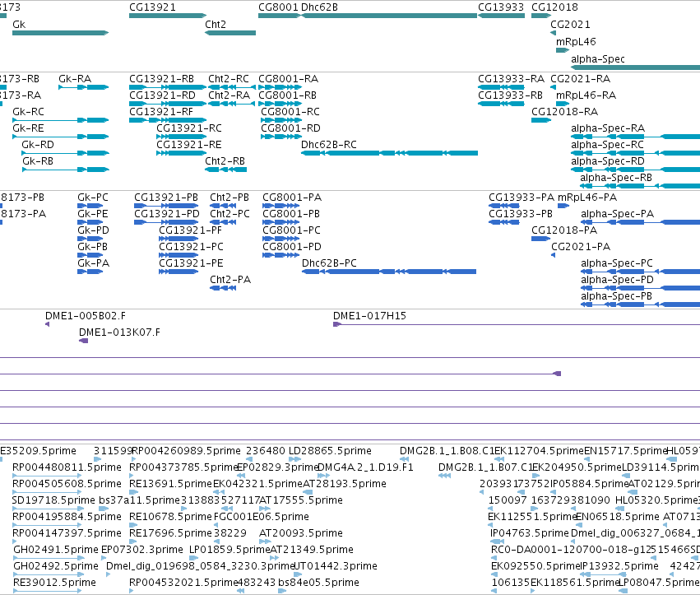Select BAC end DME1-013K07.F
Viewport: 700px width, 595px height.
pos(83,342)
